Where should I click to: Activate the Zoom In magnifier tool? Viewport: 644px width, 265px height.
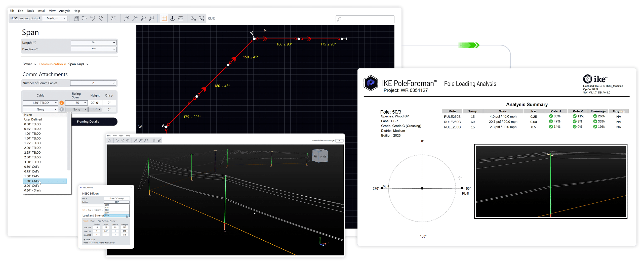[x=127, y=18]
